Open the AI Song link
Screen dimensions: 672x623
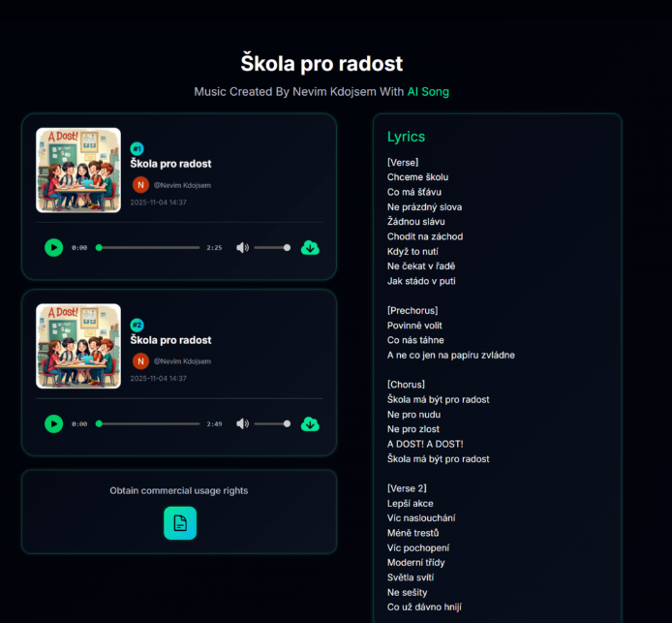[428, 92]
